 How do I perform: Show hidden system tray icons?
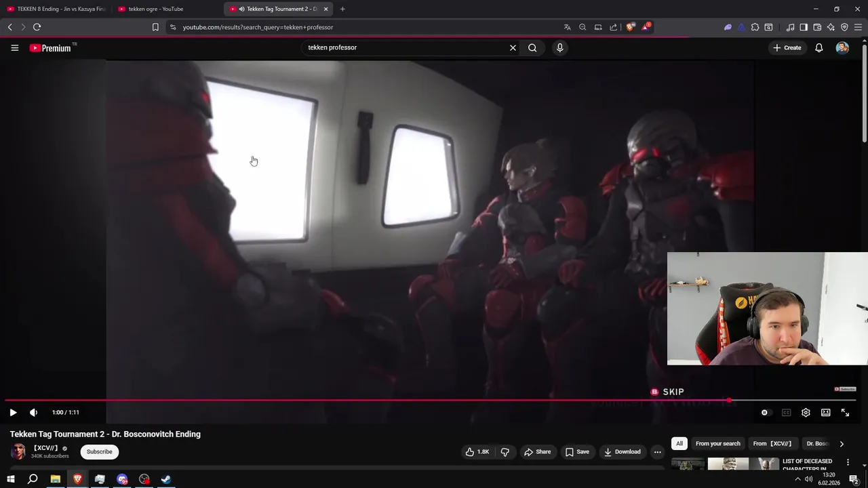(797, 479)
